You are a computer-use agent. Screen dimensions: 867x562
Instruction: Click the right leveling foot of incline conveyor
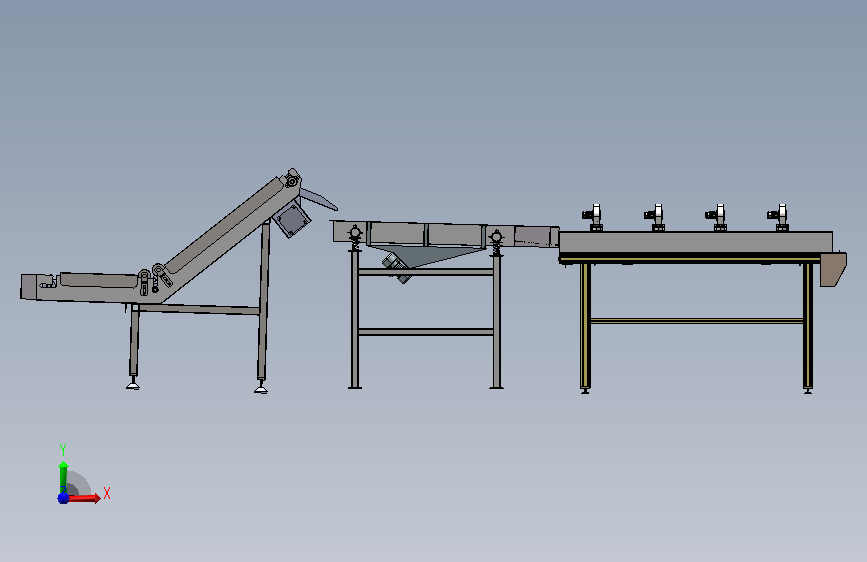pos(261,388)
